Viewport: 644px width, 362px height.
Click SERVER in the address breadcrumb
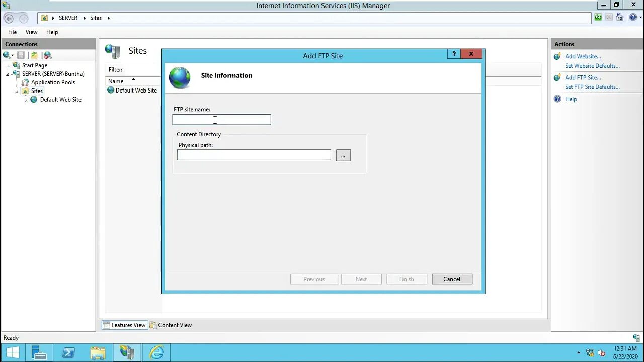[68, 18]
